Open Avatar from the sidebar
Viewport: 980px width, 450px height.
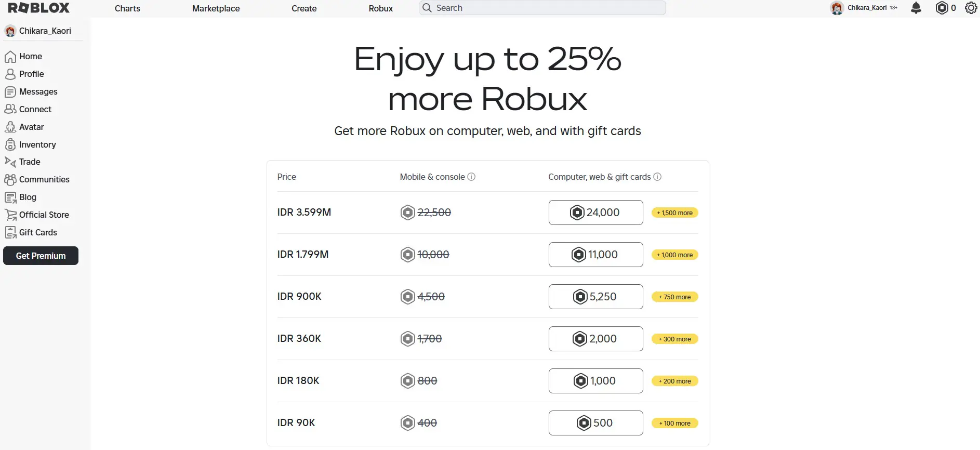[31, 127]
